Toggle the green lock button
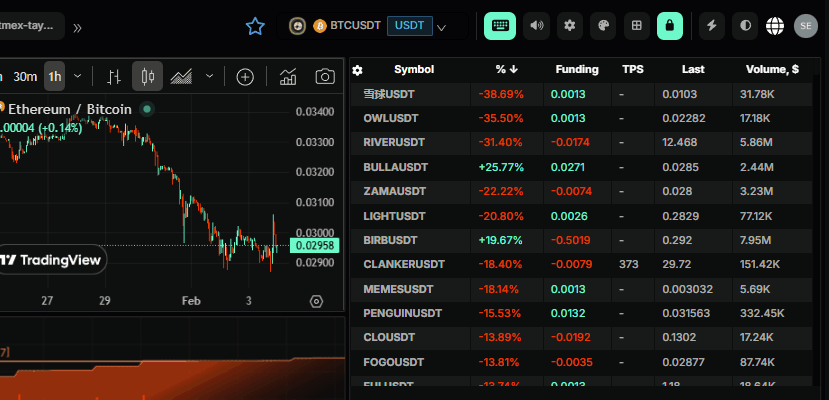The height and width of the screenshot is (400, 829). point(669,26)
